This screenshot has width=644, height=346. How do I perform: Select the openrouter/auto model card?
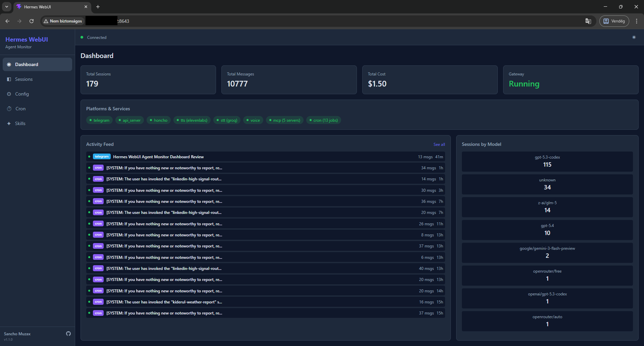[x=547, y=321]
